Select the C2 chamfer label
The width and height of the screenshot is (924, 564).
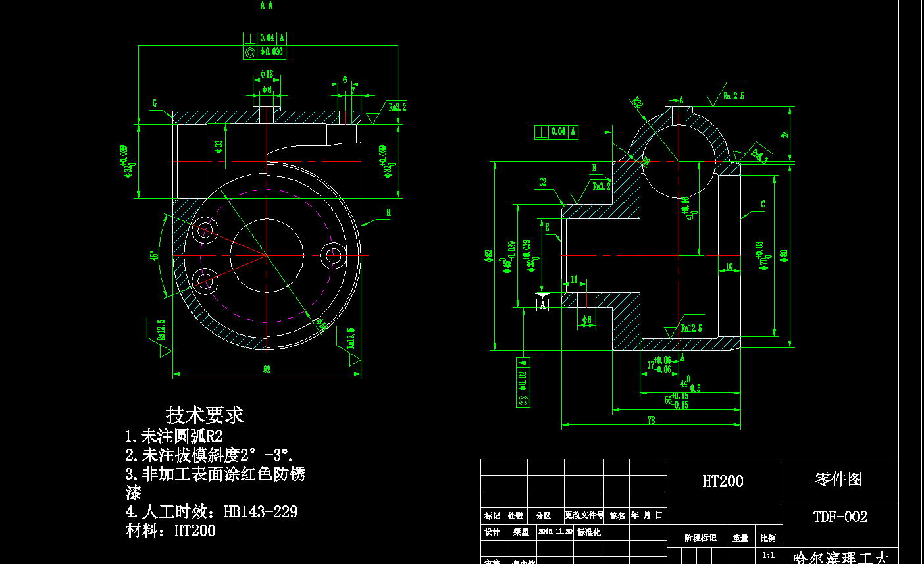pyautogui.click(x=543, y=182)
